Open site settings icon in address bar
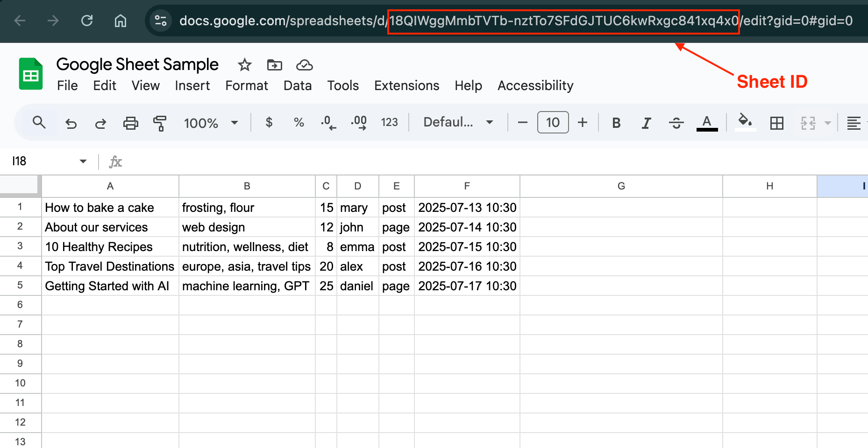 tap(161, 21)
